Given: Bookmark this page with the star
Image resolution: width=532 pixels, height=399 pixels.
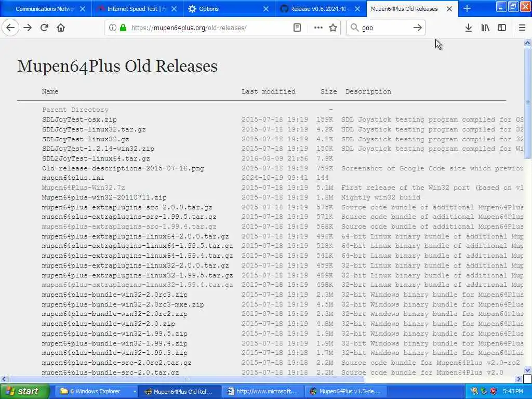Looking at the screenshot, I should click(333, 28).
